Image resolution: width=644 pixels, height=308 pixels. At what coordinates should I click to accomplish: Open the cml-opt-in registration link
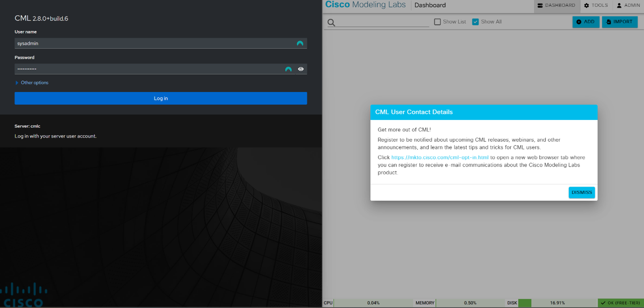click(440, 157)
